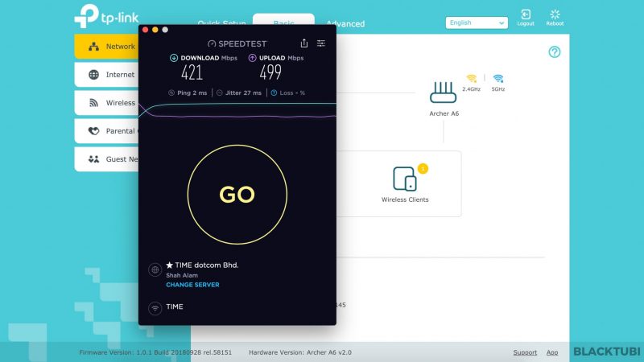
Task: Open the App link in footer
Action: (x=552, y=352)
